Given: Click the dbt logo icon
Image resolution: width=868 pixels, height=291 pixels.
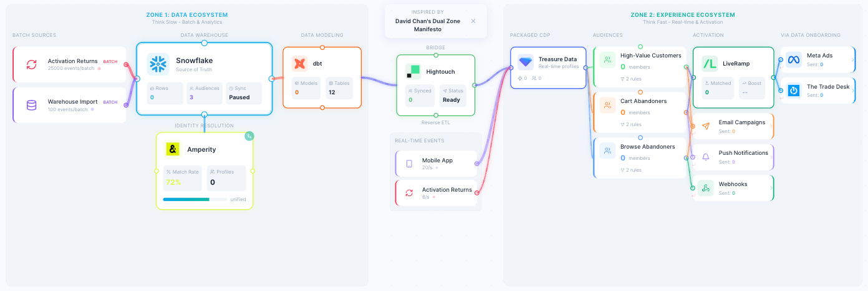Looking at the screenshot, I should click(x=300, y=64).
